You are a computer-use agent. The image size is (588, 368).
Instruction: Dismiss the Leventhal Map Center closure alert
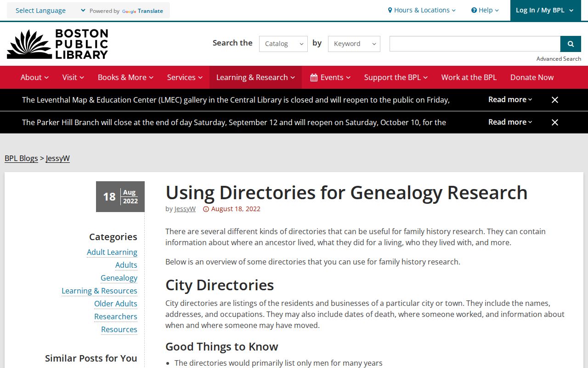(x=555, y=100)
